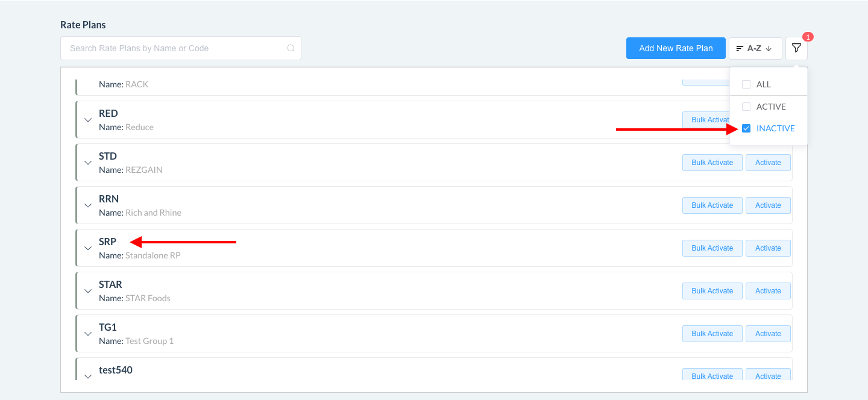Click Add New Rate Plan button
The height and width of the screenshot is (400, 868).
pyautogui.click(x=676, y=48)
